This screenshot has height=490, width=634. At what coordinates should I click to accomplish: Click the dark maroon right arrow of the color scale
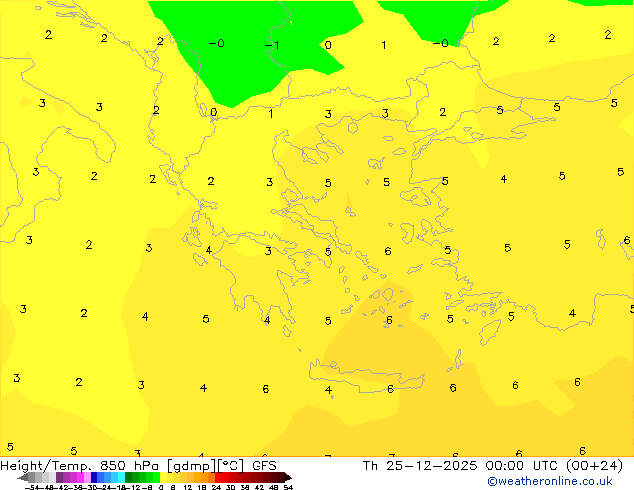(x=288, y=477)
